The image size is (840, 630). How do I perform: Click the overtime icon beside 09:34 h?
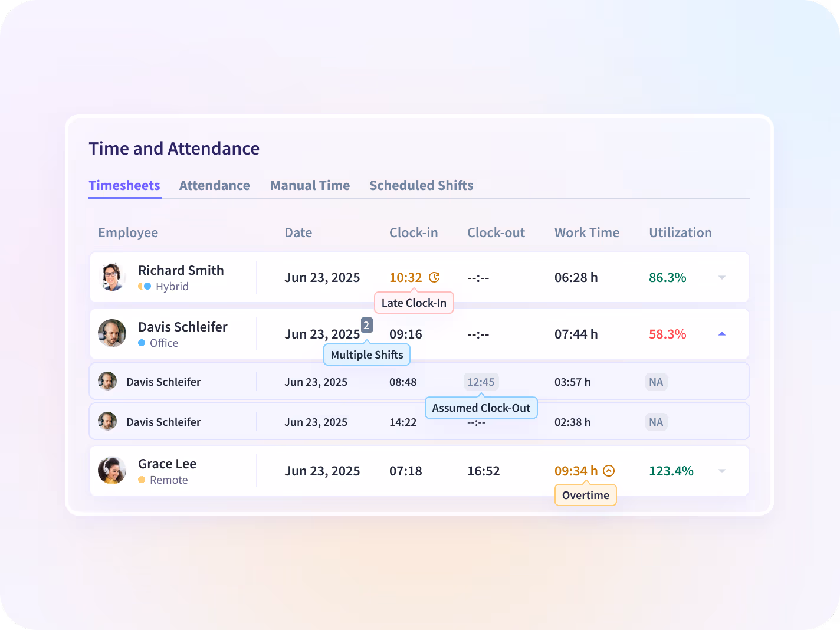coord(609,471)
